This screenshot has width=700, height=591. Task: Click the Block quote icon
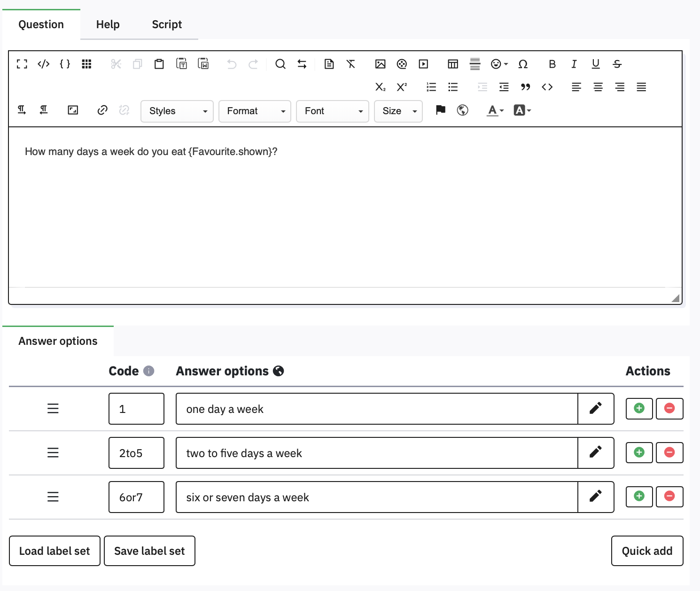click(x=526, y=87)
